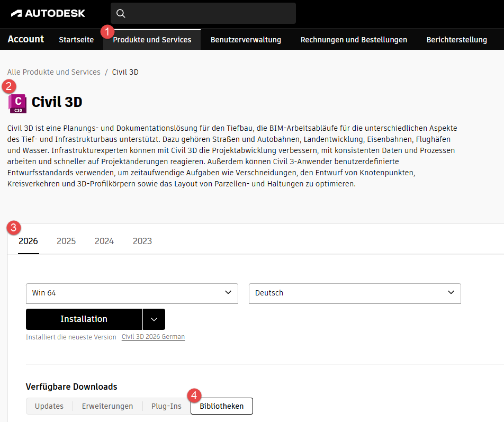
Task: Click Alle Produkte und Services breadcrumb
Action: [54, 72]
